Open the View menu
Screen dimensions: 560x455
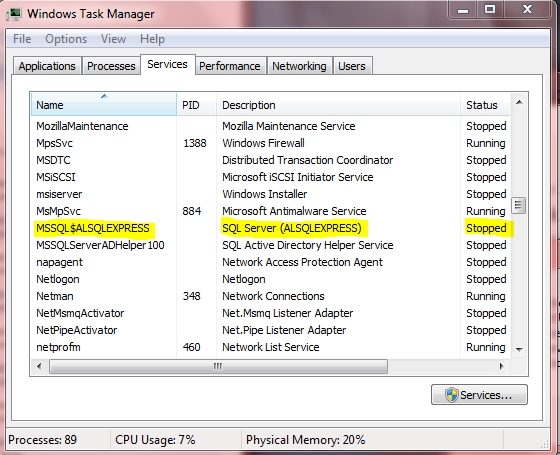coord(113,39)
